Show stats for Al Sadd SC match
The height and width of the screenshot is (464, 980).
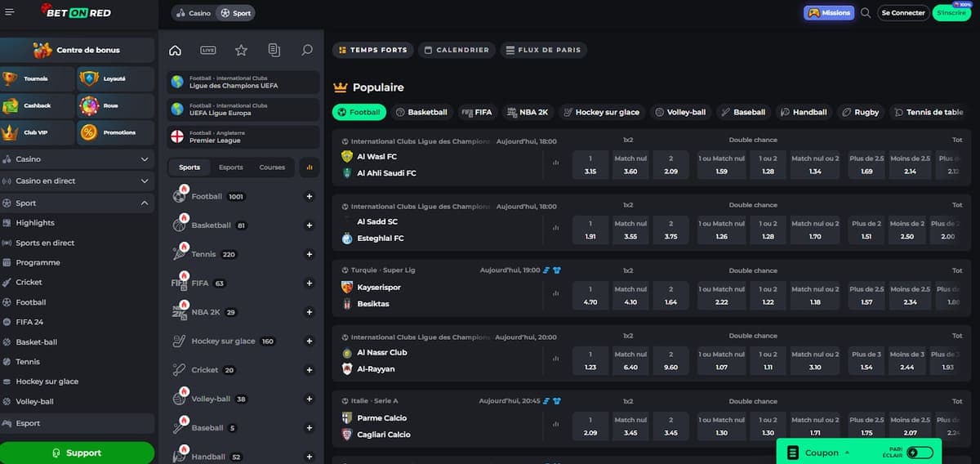pyautogui.click(x=556, y=228)
